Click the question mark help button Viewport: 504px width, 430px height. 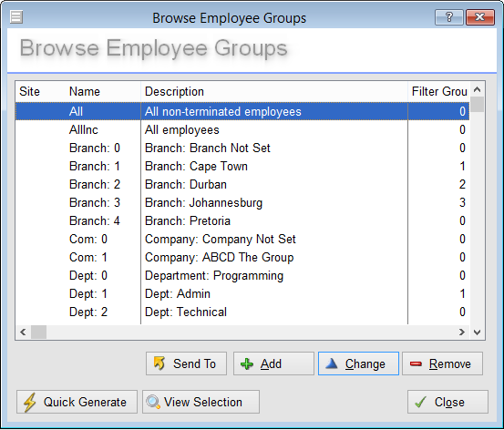[x=449, y=16]
